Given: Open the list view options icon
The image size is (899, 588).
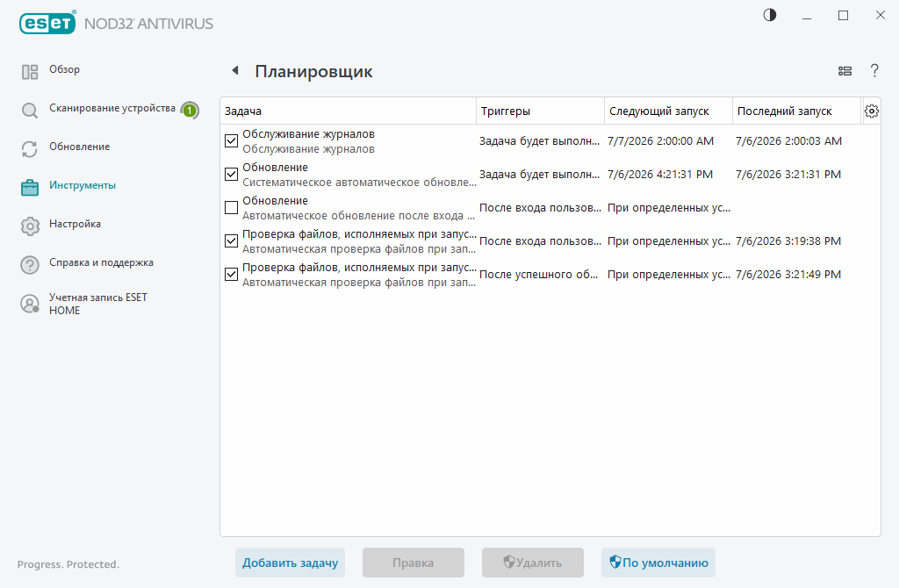Looking at the screenshot, I should (845, 71).
